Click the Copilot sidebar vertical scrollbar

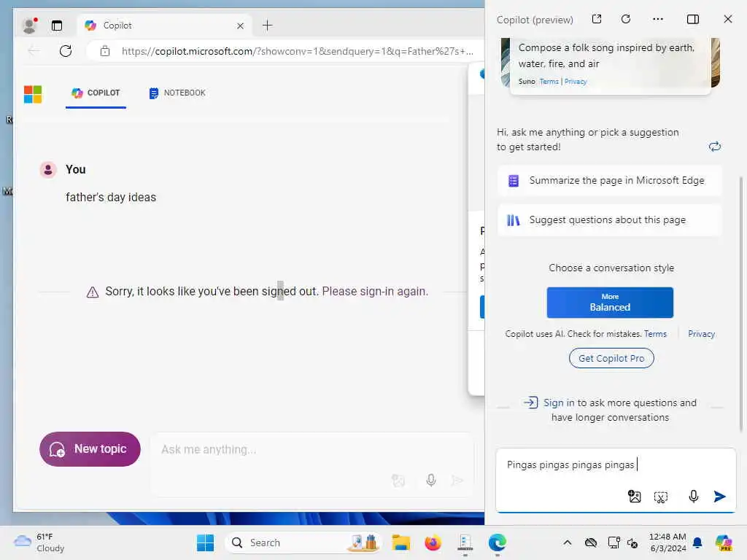coord(741,305)
